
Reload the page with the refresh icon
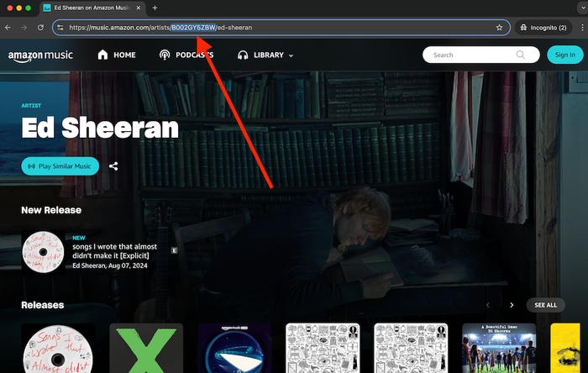pos(40,28)
